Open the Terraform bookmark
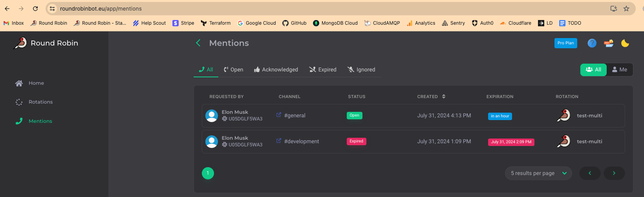The height and width of the screenshot is (197, 644). point(216,23)
